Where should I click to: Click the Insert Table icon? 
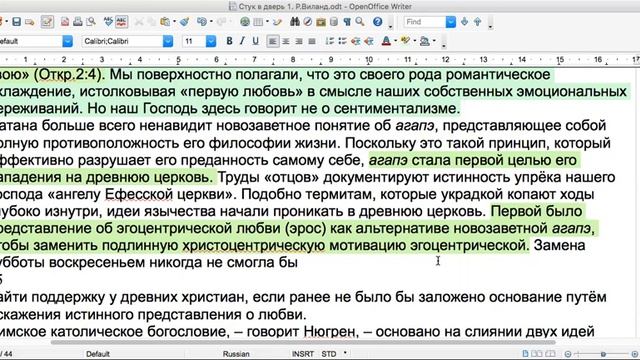tap(258, 22)
